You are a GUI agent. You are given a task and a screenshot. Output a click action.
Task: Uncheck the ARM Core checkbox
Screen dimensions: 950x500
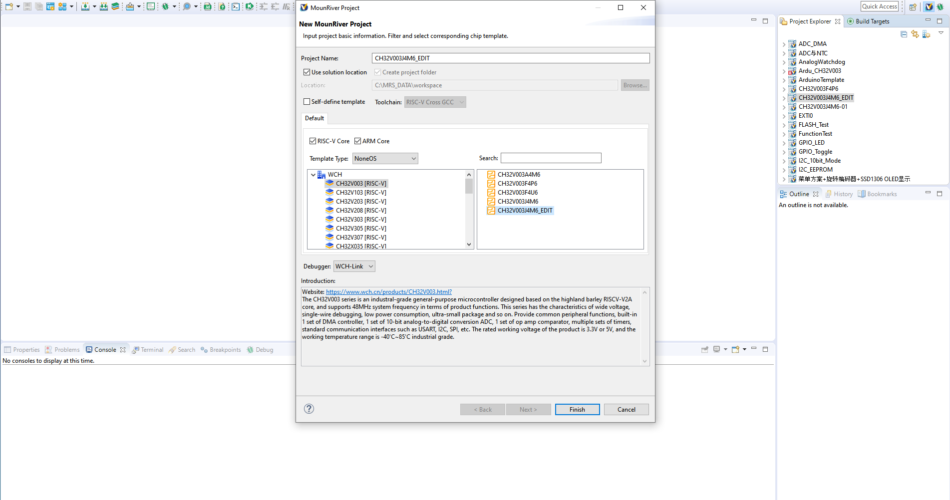[357, 141]
